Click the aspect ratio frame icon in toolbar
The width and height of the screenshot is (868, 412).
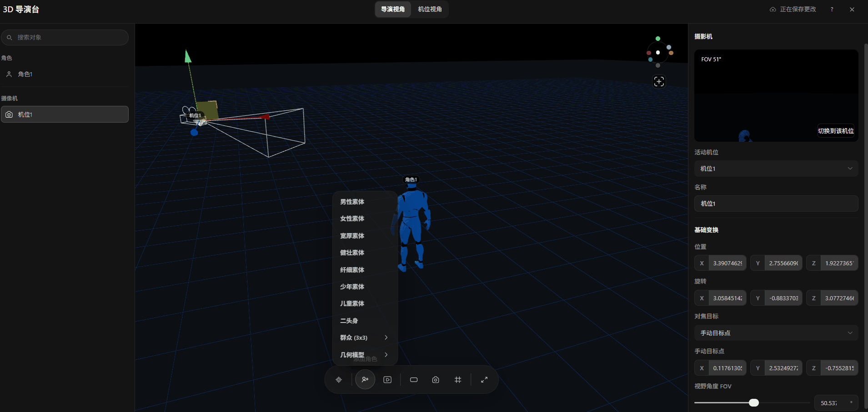(414, 380)
